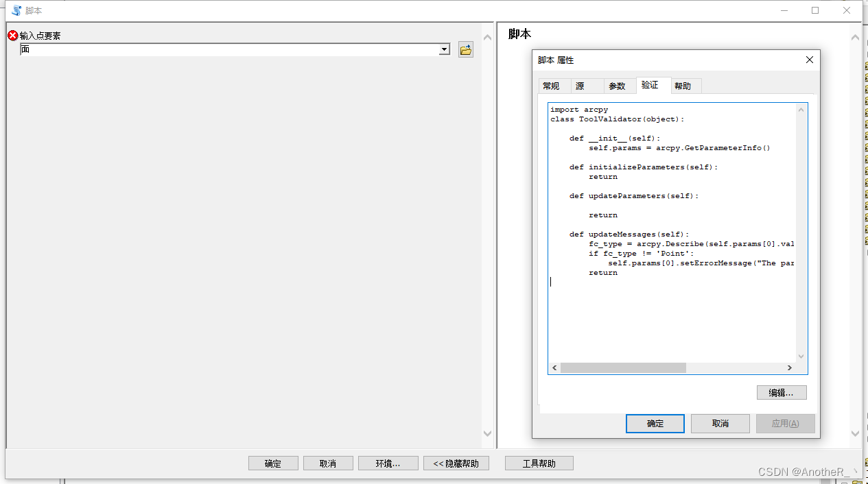Click 确定 in the 脚本 属性 dialog

click(655, 424)
